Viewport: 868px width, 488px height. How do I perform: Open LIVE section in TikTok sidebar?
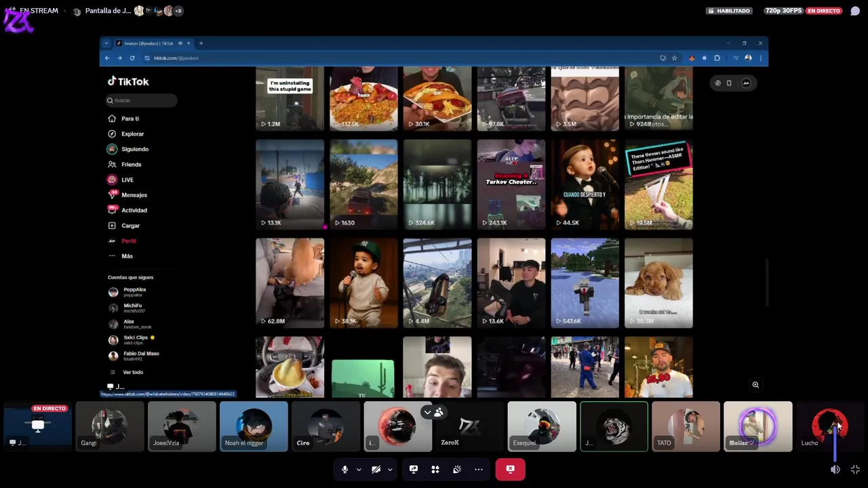coord(121,180)
